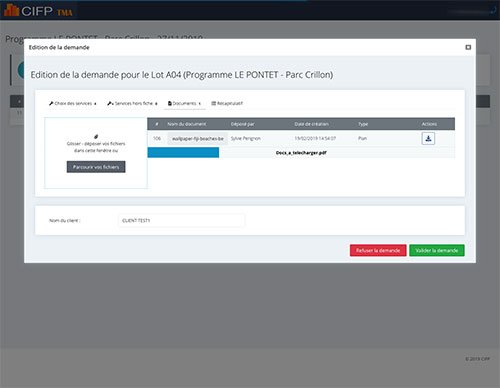Click the Actions column header
This screenshot has height=388, width=500.
pyautogui.click(x=429, y=124)
